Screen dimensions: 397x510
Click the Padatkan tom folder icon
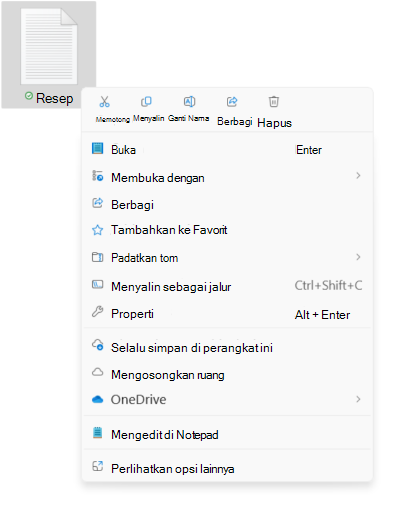pos(97,257)
